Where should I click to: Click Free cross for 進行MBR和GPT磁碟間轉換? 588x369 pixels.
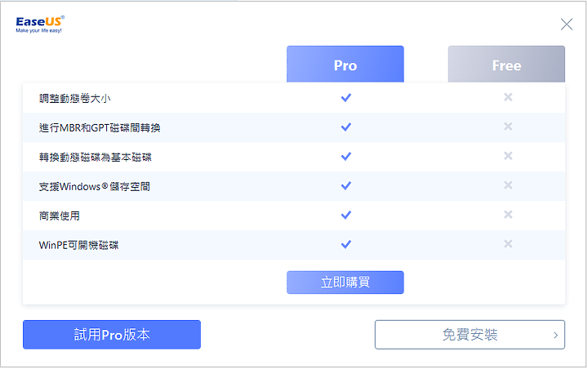(x=508, y=127)
